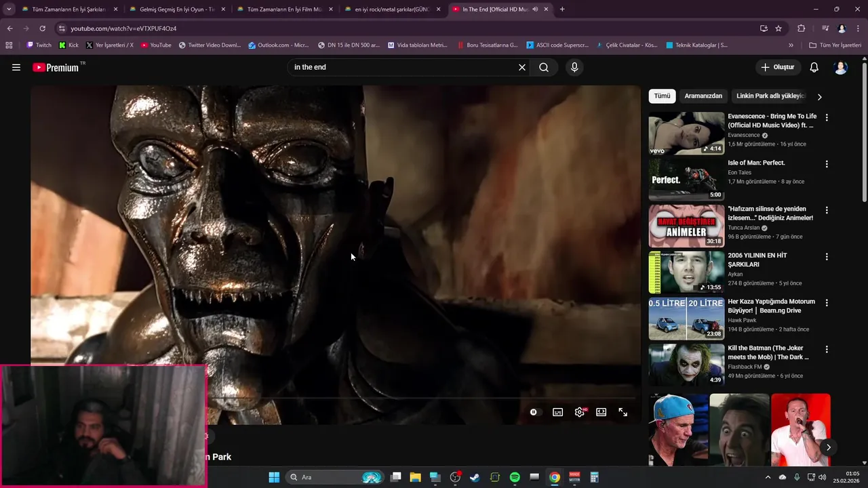
Task: Show more filter chips with the arrow
Action: click(819, 96)
